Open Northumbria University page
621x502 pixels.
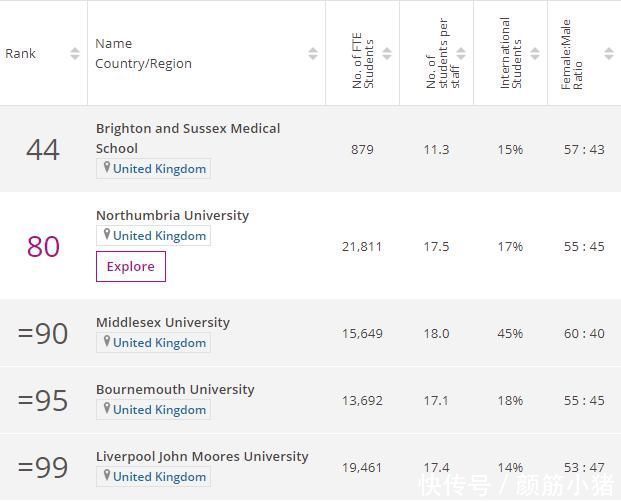click(x=172, y=215)
